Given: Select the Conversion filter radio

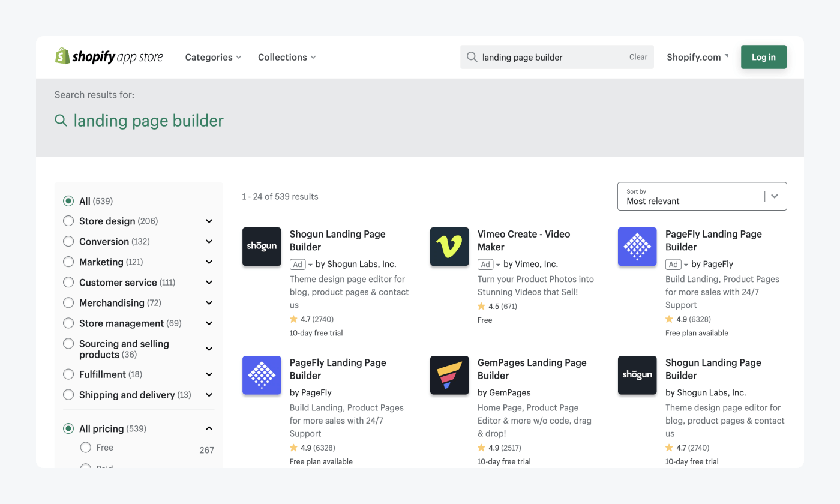Looking at the screenshot, I should [x=68, y=242].
